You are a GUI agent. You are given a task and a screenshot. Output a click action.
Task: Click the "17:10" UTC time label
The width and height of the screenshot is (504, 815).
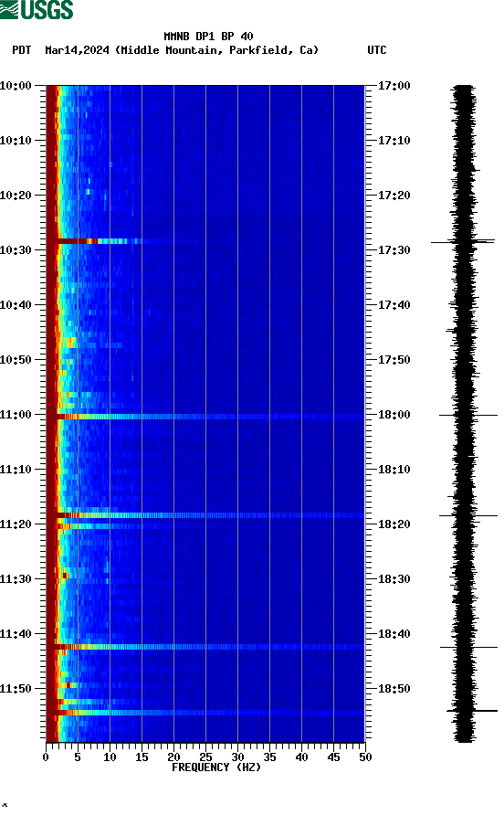(394, 141)
